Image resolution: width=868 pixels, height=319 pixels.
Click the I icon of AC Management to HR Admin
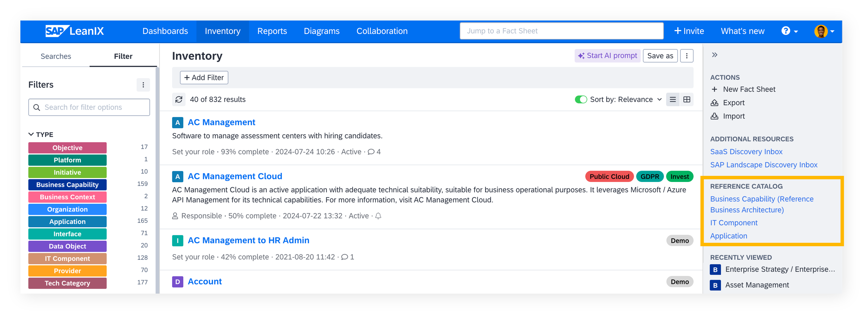click(177, 241)
